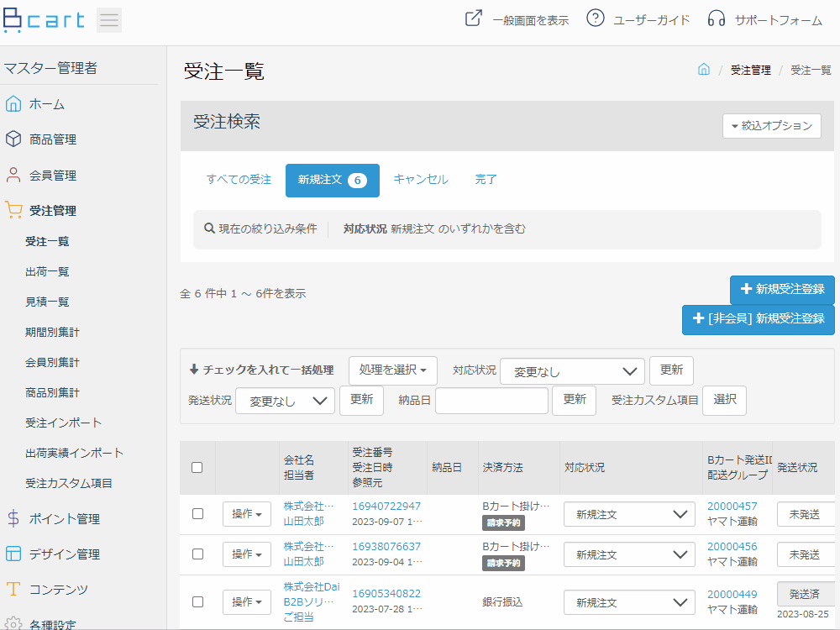Open the 操作 menu for order 16905340822
The width and height of the screenshot is (840, 630).
pyautogui.click(x=247, y=602)
